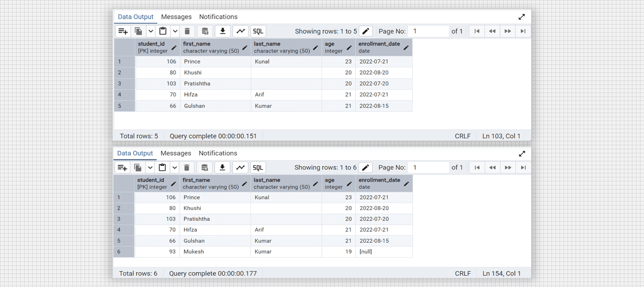Select Data Output tab in the 5-row panel
Image resolution: width=644 pixels, height=287 pixels.
136,17
